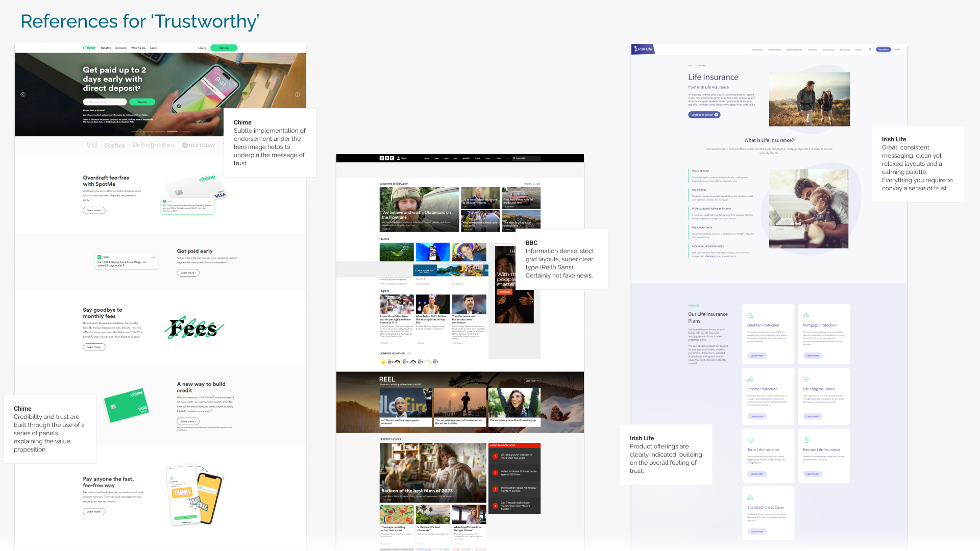Click the OnePlan Protection plan icon

(x=750, y=316)
